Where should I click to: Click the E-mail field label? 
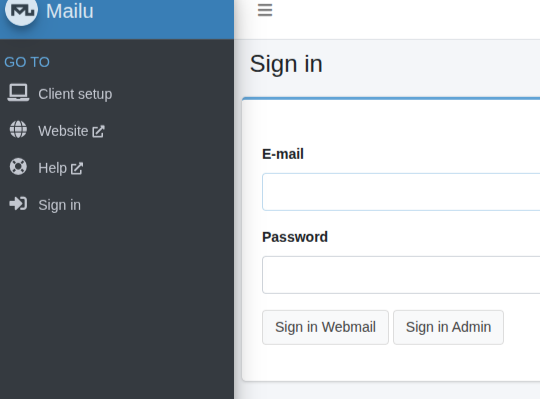283,154
